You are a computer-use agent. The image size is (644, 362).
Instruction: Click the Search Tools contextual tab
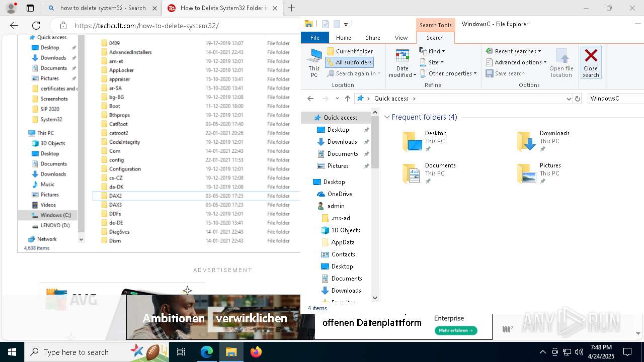tap(436, 25)
